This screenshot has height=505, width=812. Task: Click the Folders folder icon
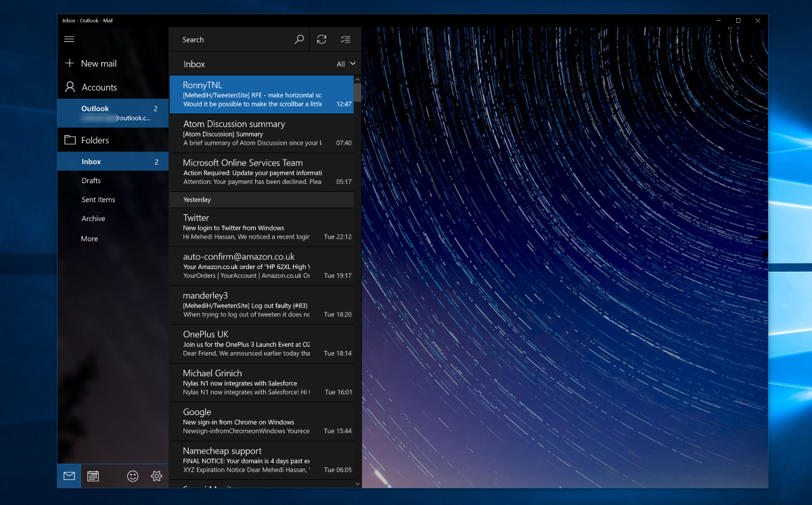pos(69,140)
